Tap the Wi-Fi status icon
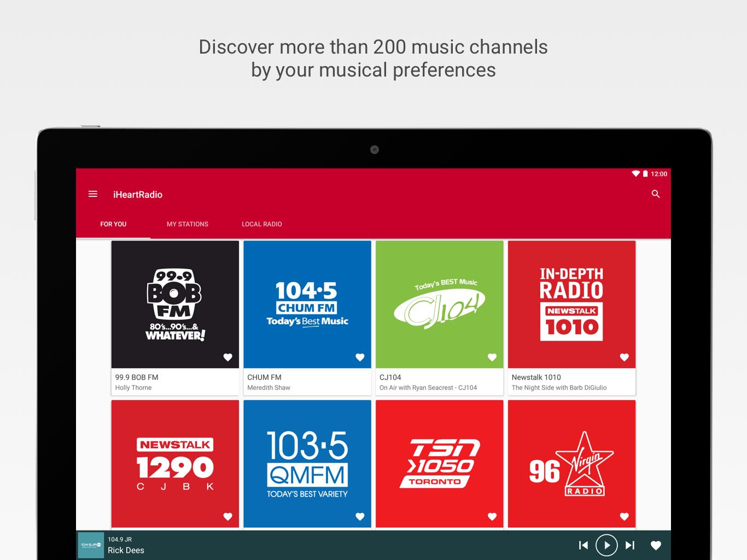 (x=635, y=174)
